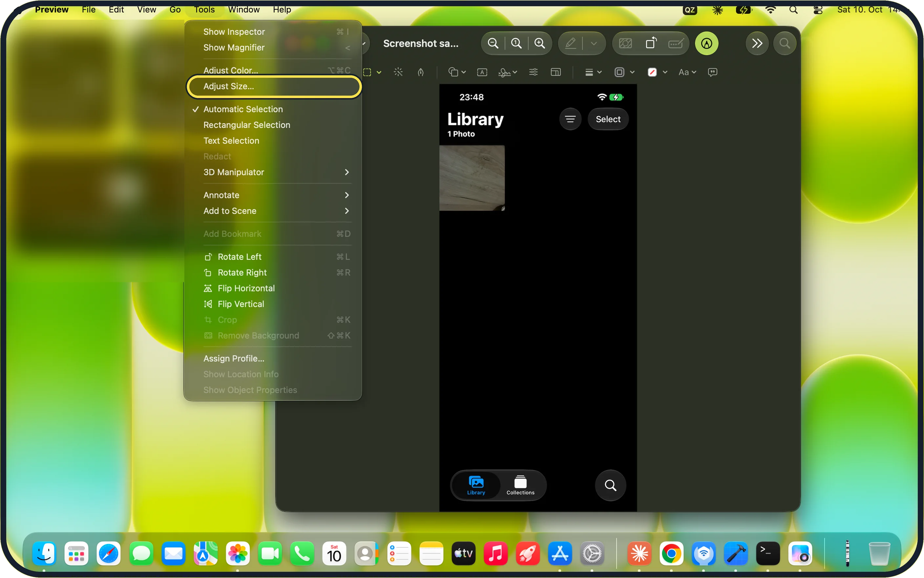Screen dimensions: 924x578
Task: Click the Select button in screenshot
Action: (608, 119)
